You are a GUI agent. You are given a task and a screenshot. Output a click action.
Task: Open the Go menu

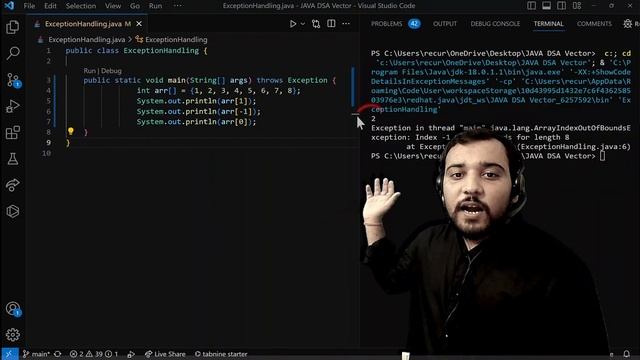coord(135,6)
